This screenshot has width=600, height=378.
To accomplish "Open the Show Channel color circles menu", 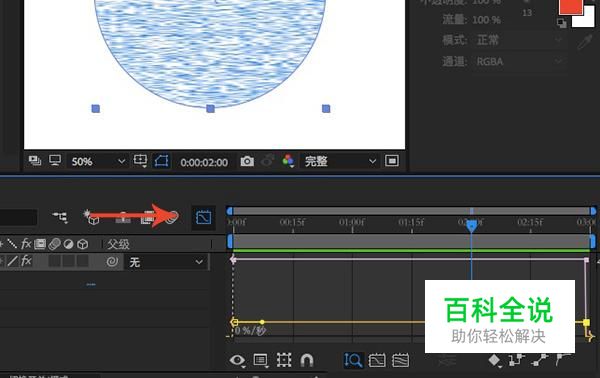I will pyautogui.click(x=288, y=161).
